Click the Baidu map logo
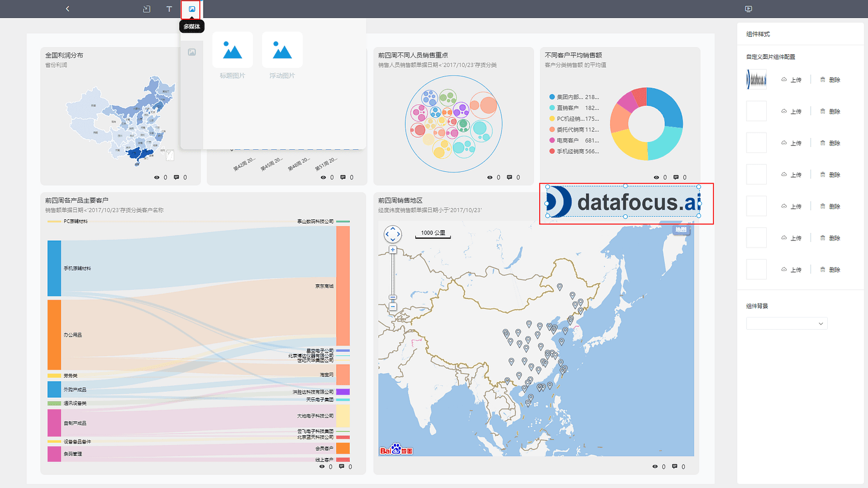 [396, 450]
